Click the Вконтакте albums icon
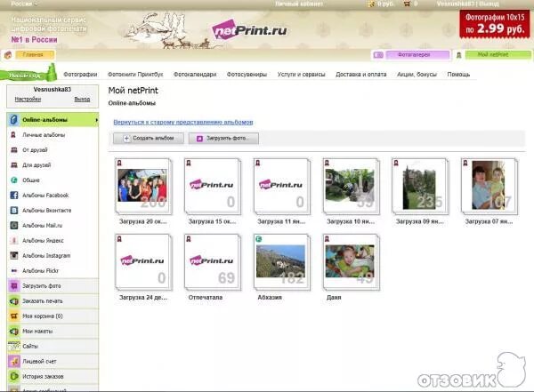 coord(14,211)
